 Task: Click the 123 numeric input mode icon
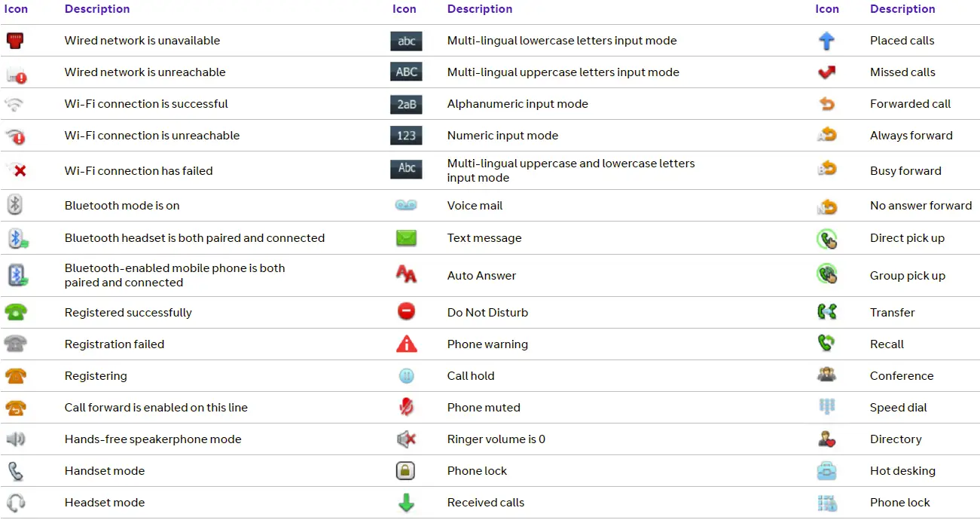pyautogui.click(x=406, y=136)
